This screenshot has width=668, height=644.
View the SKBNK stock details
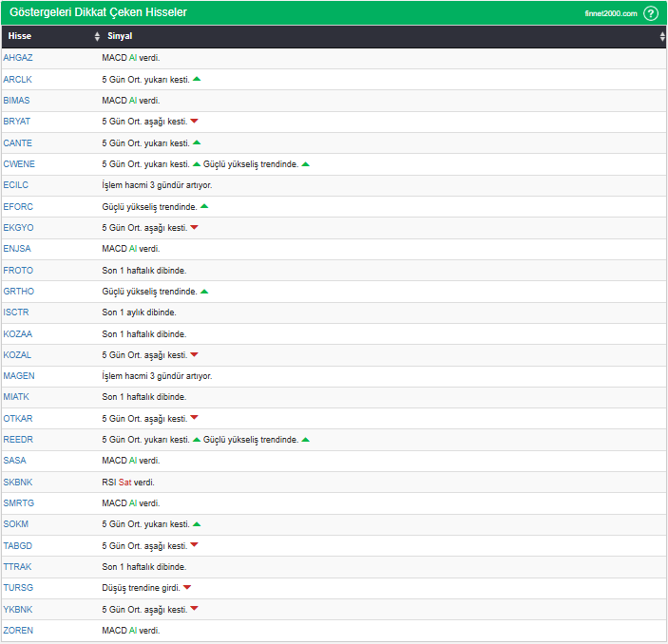[18, 483]
